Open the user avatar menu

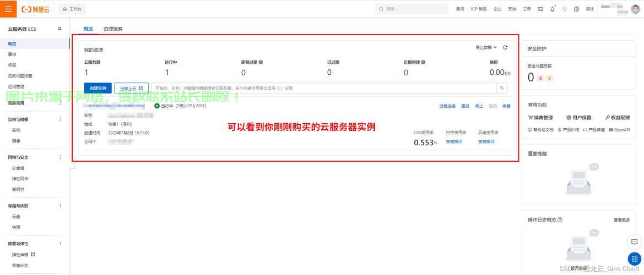pyautogui.click(x=635, y=9)
